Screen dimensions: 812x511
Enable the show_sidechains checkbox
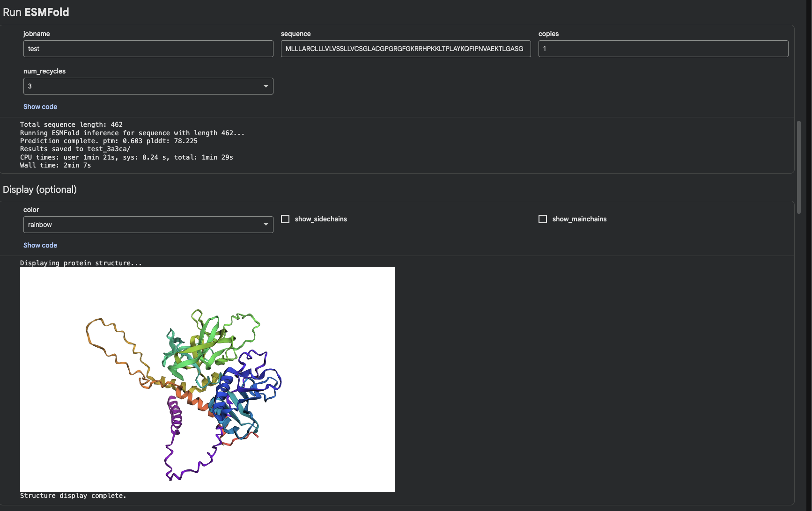(285, 219)
